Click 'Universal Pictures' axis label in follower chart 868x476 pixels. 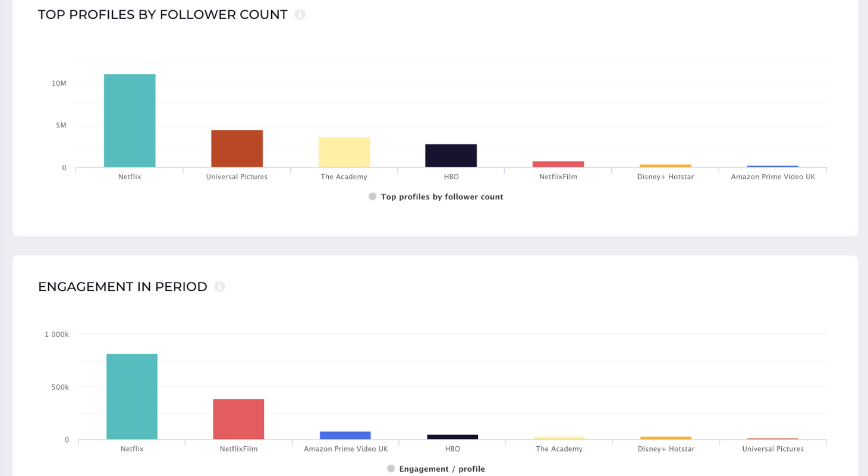[237, 177]
